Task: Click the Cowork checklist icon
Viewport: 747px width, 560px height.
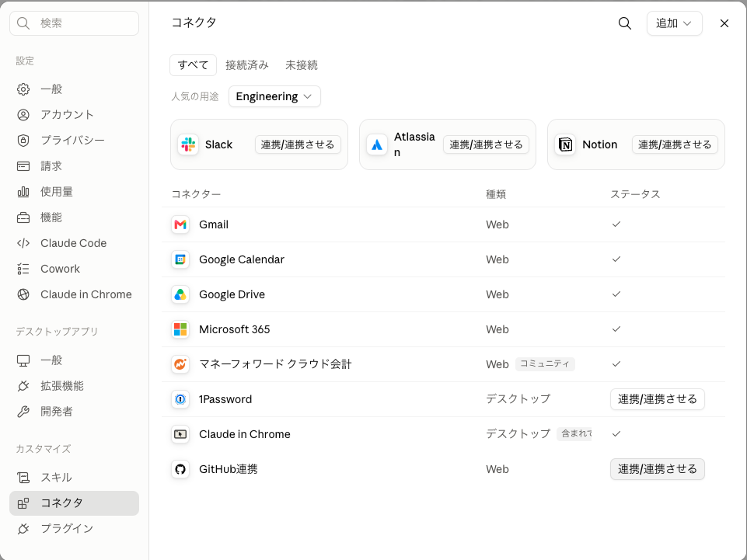Action: (x=23, y=269)
